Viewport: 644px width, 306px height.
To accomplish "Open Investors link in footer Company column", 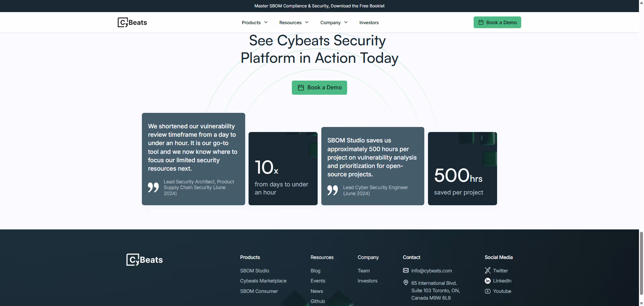I will click(367, 281).
